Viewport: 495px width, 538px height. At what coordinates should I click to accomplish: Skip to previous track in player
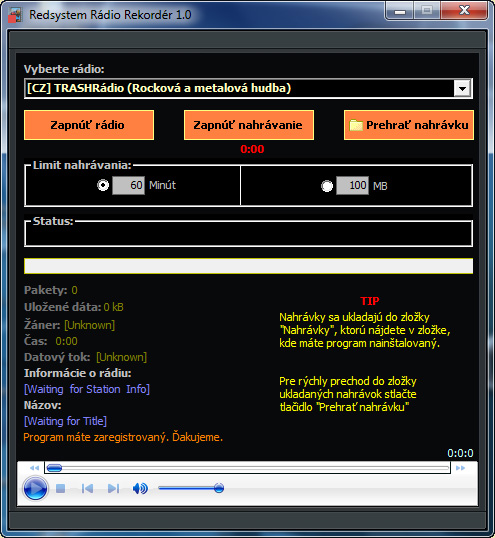[87, 488]
